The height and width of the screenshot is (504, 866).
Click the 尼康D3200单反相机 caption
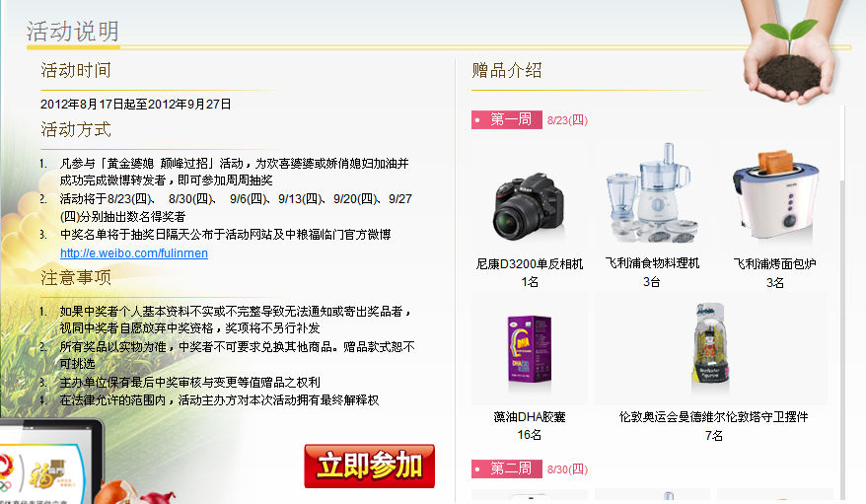(x=529, y=264)
